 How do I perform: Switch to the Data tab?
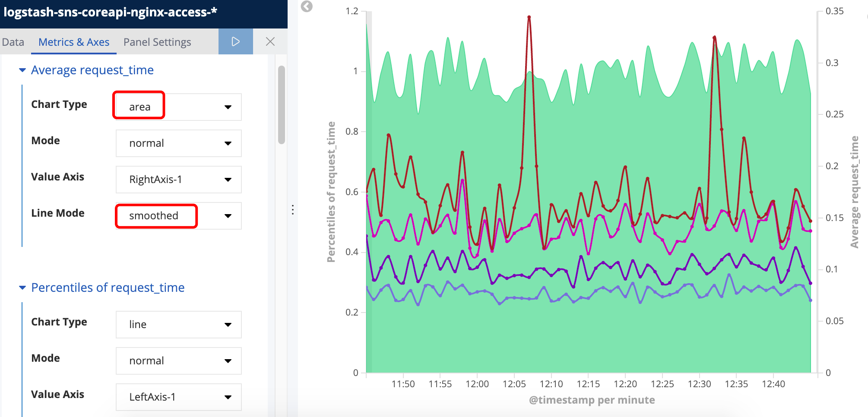(x=13, y=42)
